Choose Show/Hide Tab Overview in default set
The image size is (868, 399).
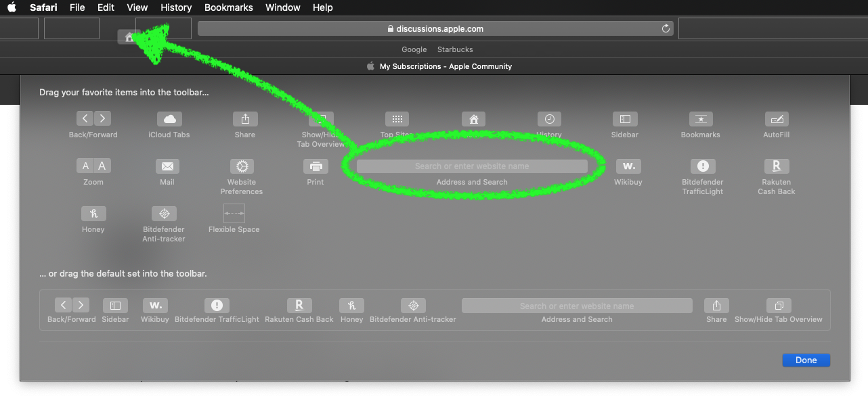tap(779, 306)
